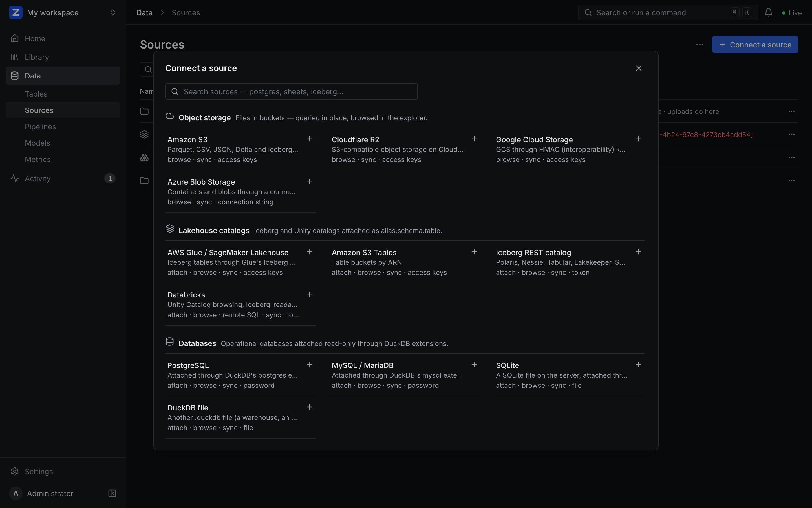Go to Home in the sidebar

point(63,38)
